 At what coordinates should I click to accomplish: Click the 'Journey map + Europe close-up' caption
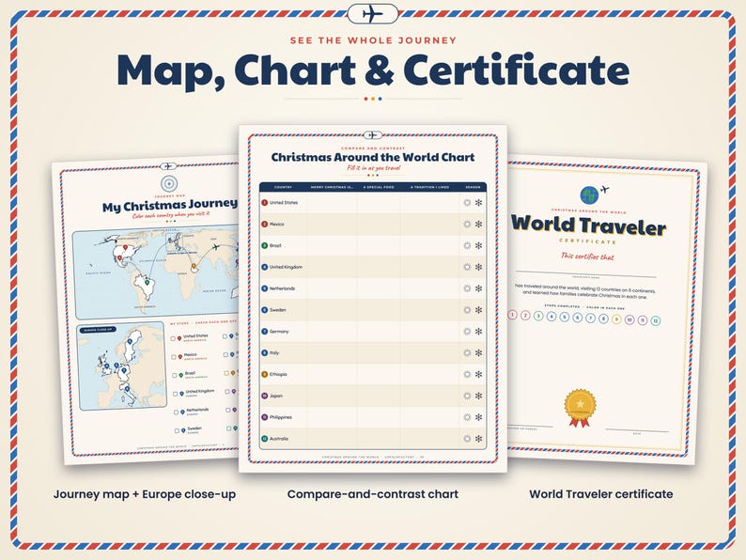145,494
